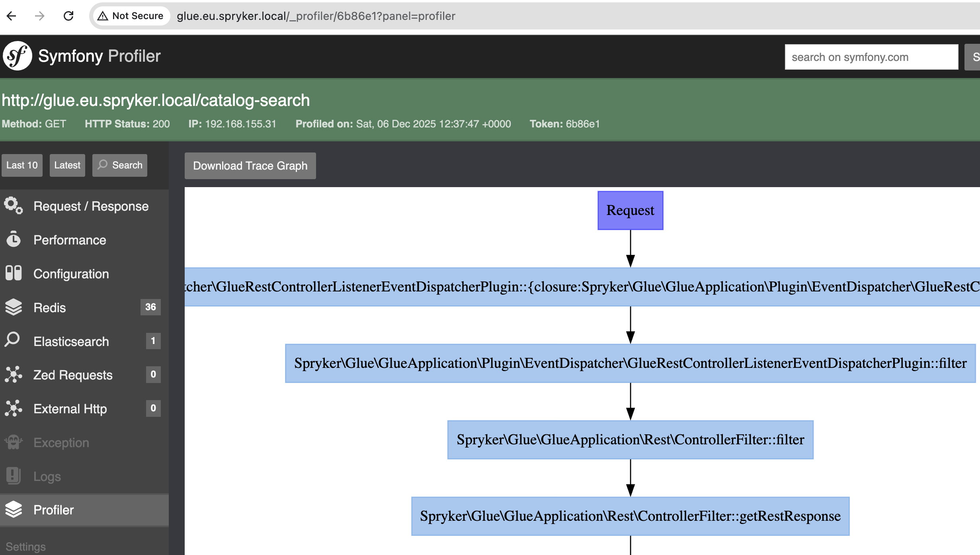Click the Redis layers icon
This screenshot has width=980, height=555.
[x=13, y=307]
